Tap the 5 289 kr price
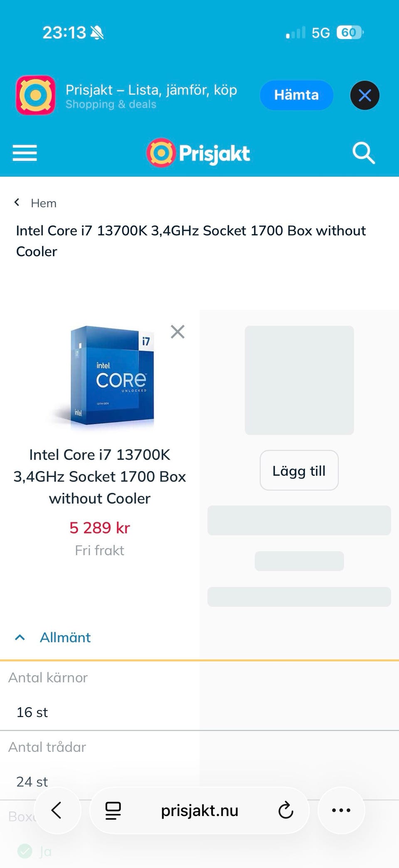Viewport: 399px width, 868px height. 100,528
